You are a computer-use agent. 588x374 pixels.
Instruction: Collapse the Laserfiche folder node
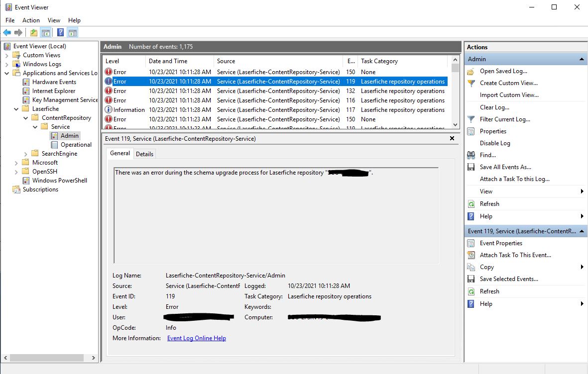point(16,109)
